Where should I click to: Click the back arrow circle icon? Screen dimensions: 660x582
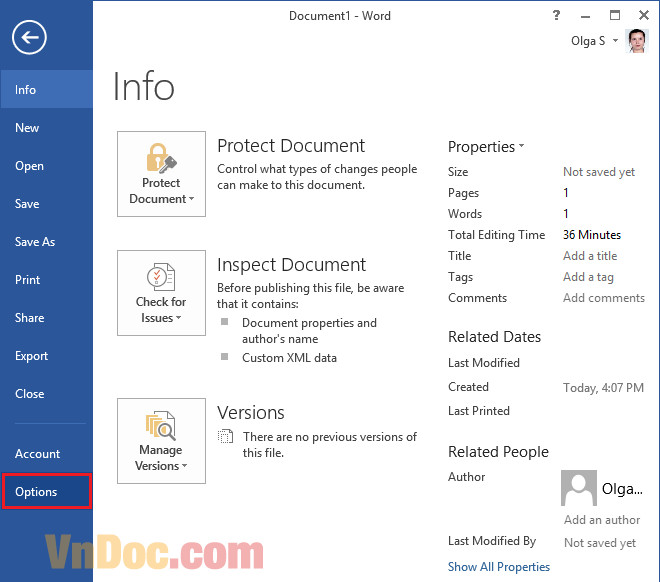[30, 38]
